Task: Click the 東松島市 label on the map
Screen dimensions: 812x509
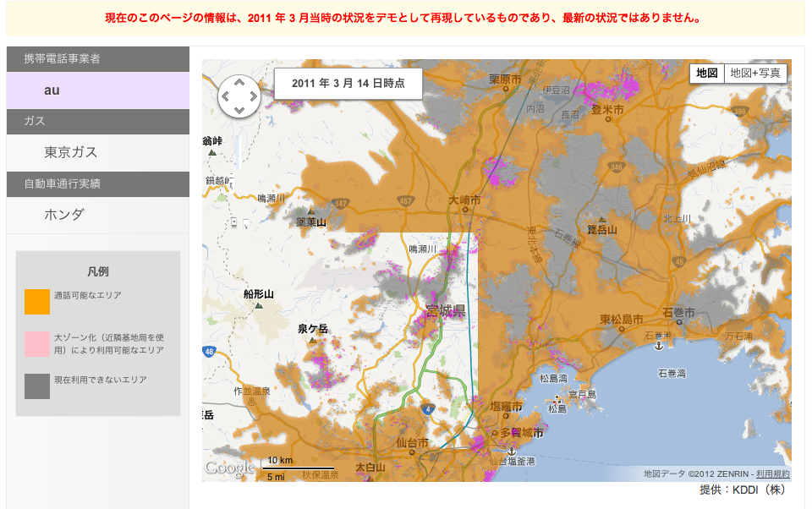Action: click(622, 320)
